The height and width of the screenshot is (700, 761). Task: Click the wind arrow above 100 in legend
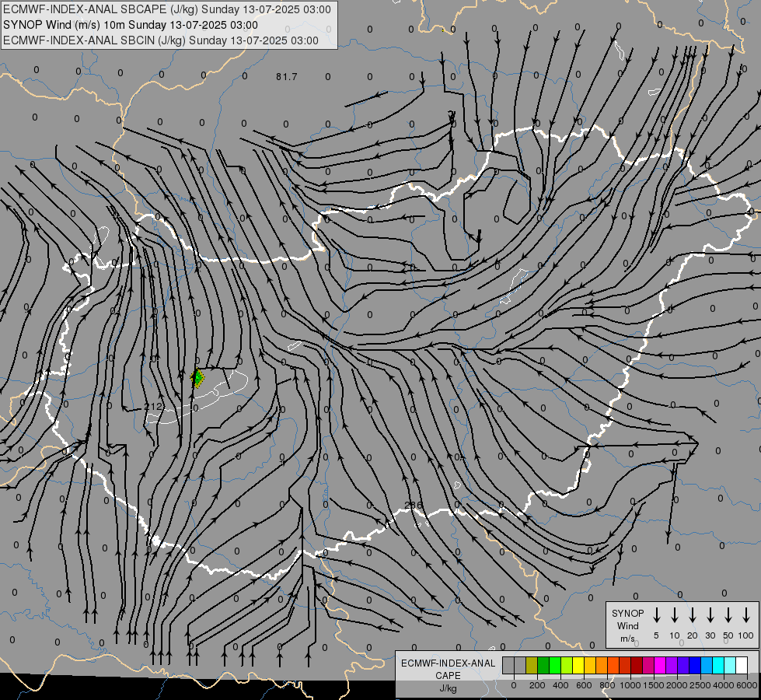click(746, 615)
